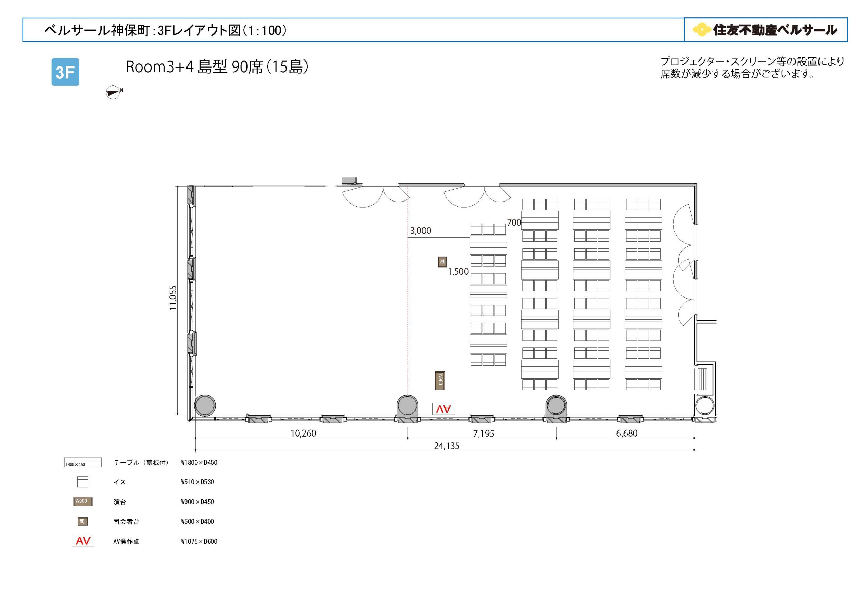Click the dimension '7,195'
868x614 pixels.
point(484,434)
